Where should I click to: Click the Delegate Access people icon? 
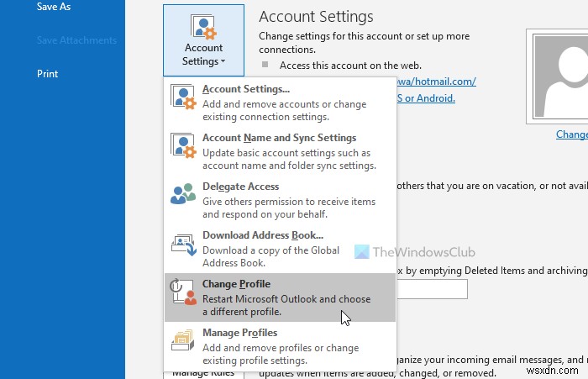click(183, 193)
